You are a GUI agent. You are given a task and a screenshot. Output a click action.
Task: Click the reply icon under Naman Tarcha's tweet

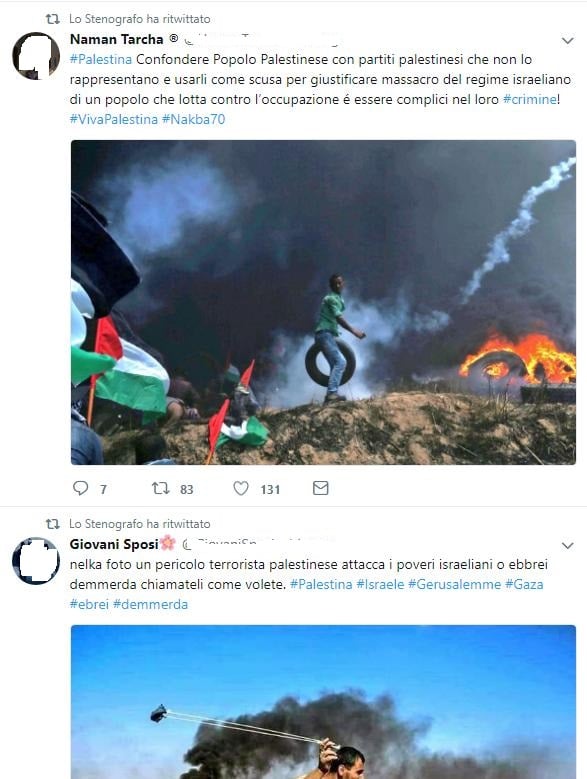80,488
